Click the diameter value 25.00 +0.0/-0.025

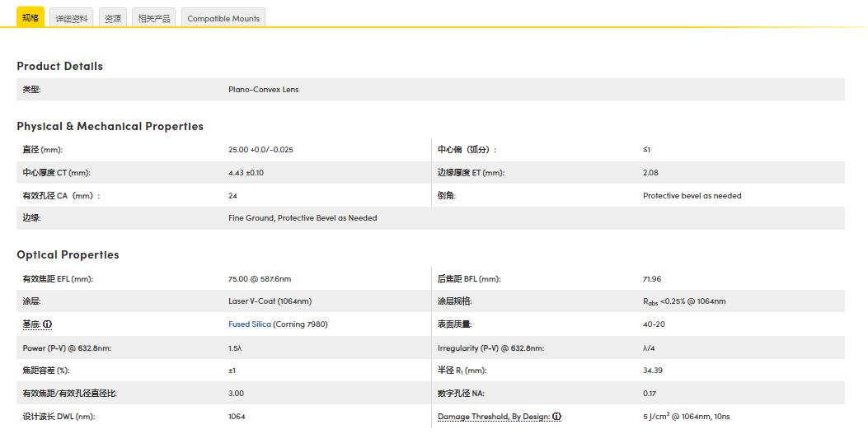point(260,150)
